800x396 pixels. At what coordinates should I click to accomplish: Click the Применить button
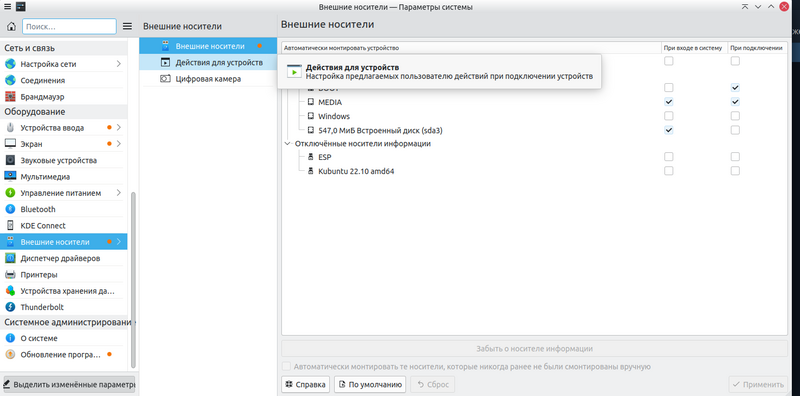tap(758, 385)
